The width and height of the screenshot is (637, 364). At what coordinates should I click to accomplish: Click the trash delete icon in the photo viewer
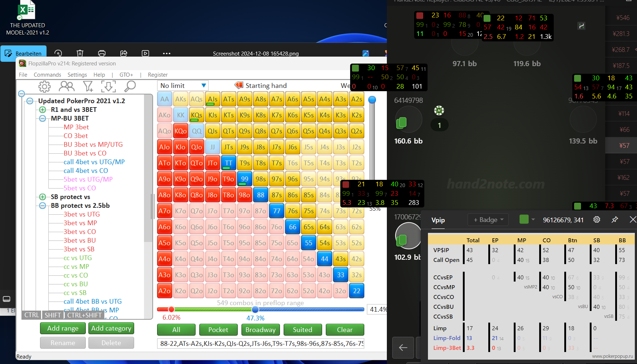pyautogui.click(x=80, y=53)
